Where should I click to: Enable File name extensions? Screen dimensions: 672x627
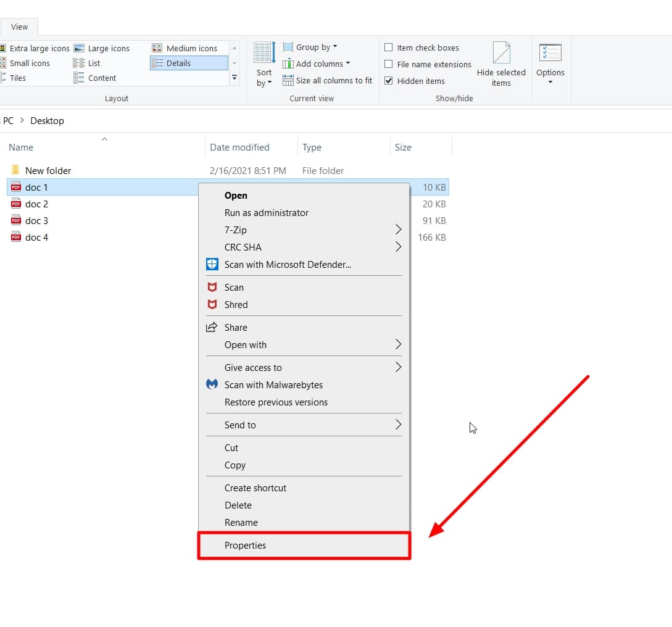(x=389, y=64)
